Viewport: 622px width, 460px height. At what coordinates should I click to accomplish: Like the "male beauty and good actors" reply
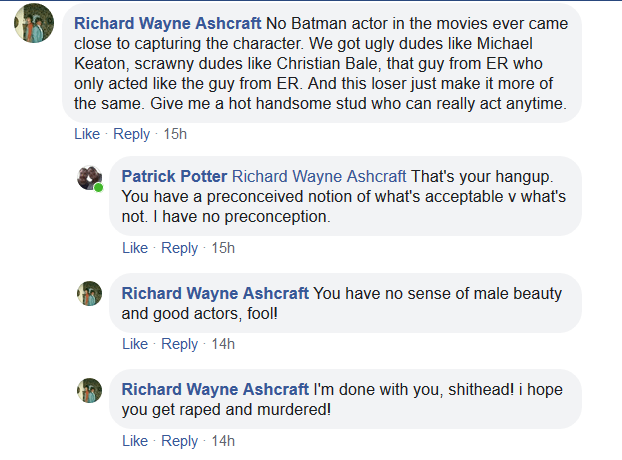pos(135,344)
